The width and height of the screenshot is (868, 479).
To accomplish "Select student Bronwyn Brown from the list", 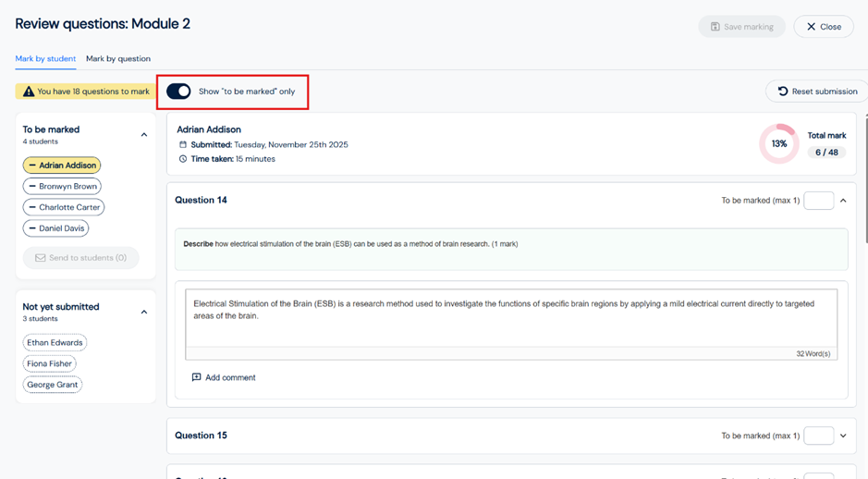I will pyautogui.click(x=62, y=186).
